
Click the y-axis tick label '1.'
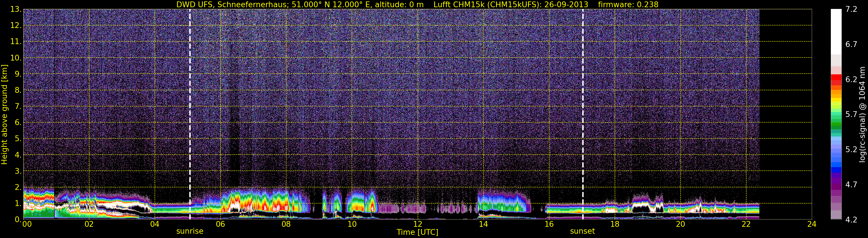[x=18, y=204]
